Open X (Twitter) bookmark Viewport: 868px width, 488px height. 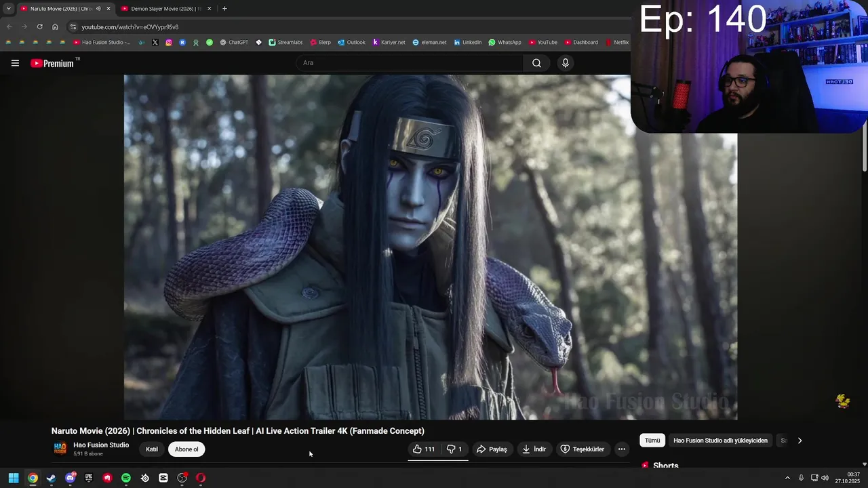click(155, 42)
